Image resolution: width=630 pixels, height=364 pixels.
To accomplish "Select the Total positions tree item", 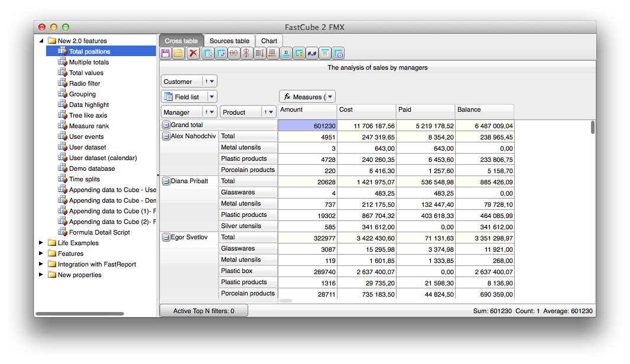I will click(x=101, y=51).
